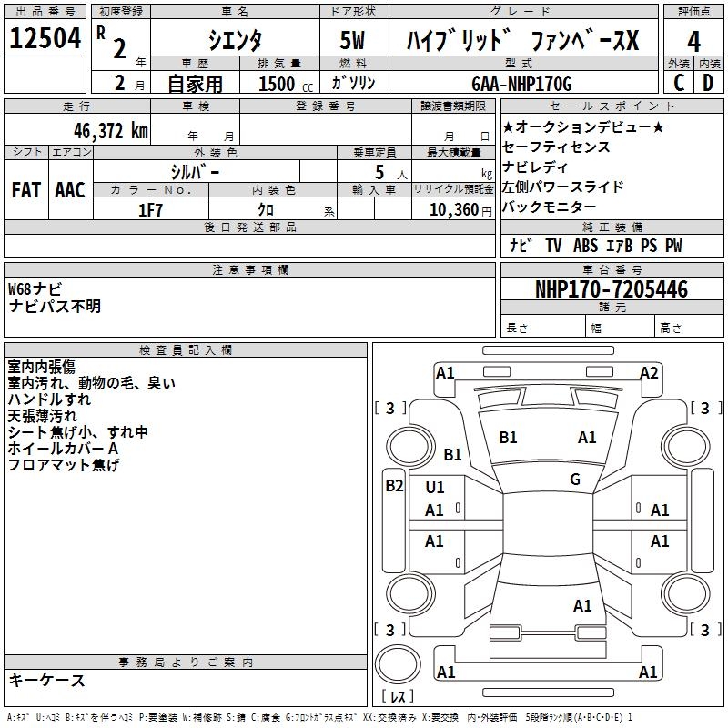The width and height of the screenshot is (728, 728).
Task: Click the lot number 12504
Action: point(45,37)
